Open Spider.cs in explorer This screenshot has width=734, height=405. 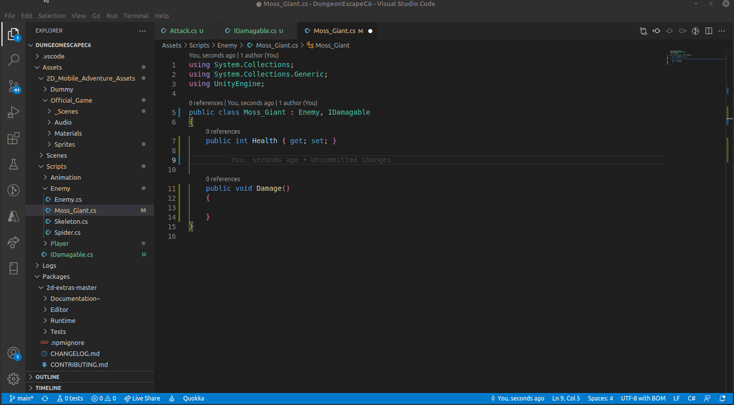pos(67,233)
